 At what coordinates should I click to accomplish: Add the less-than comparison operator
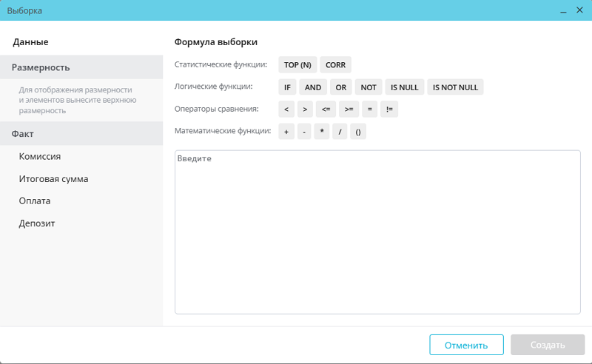click(286, 109)
